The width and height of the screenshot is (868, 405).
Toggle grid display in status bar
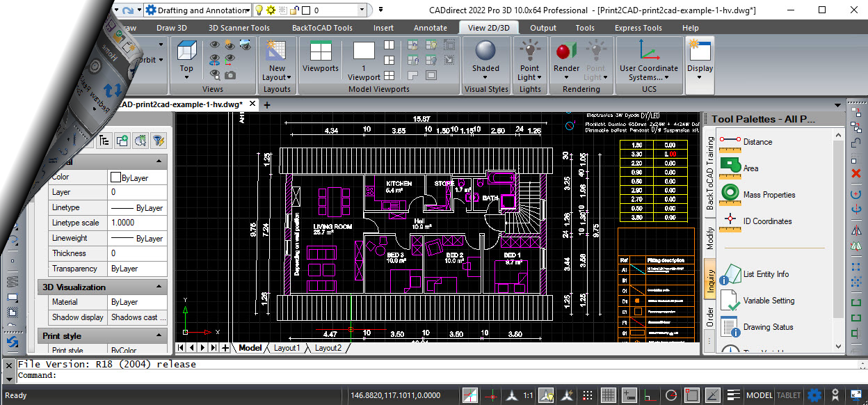coord(609,395)
